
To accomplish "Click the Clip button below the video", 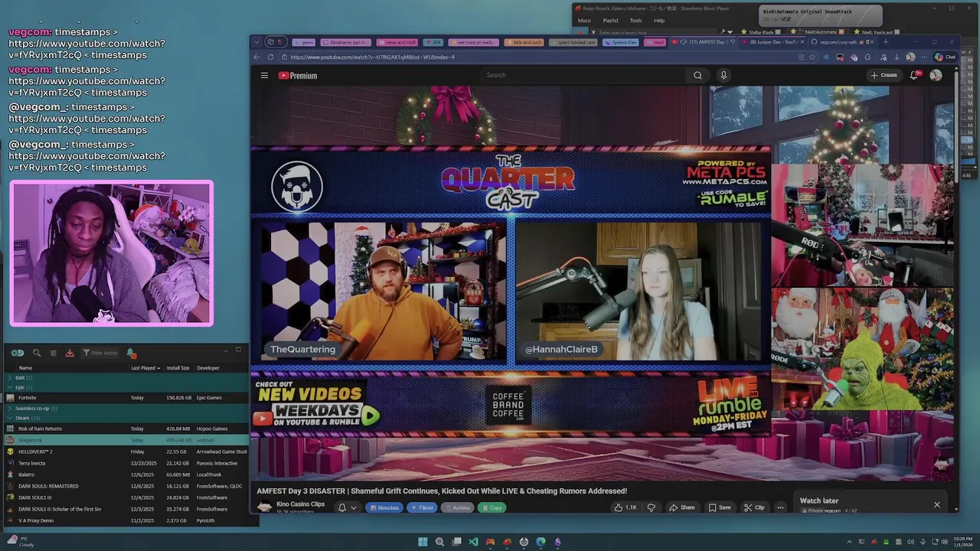I will pos(754,507).
